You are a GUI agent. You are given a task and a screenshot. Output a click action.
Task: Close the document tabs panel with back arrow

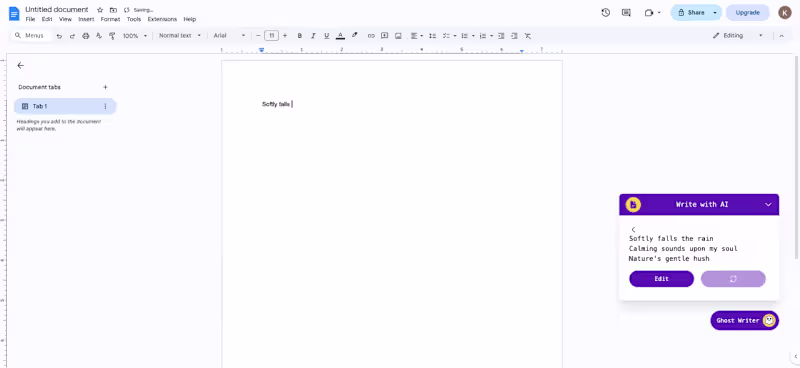pyautogui.click(x=20, y=65)
